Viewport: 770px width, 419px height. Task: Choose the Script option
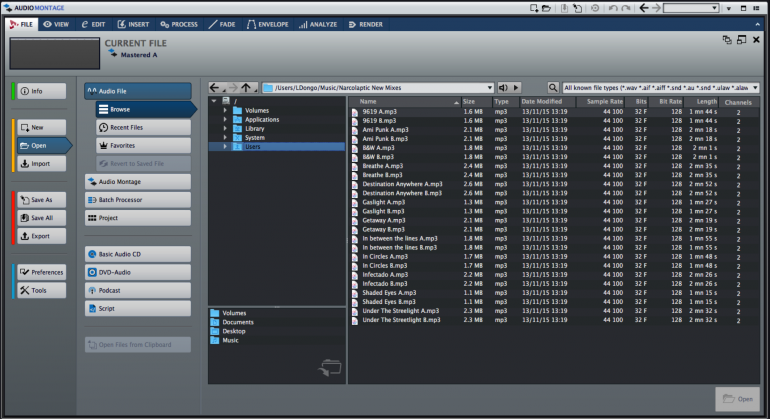tap(138, 308)
